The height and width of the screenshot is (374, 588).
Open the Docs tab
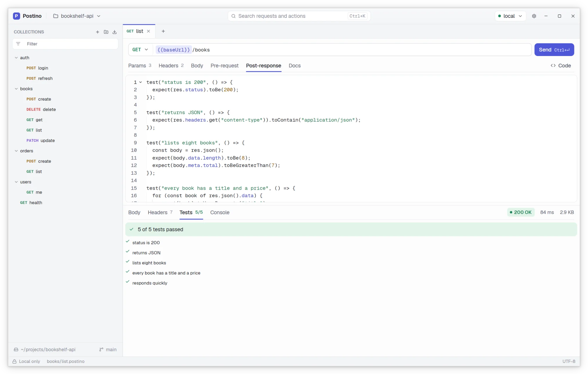[x=295, y=66]
